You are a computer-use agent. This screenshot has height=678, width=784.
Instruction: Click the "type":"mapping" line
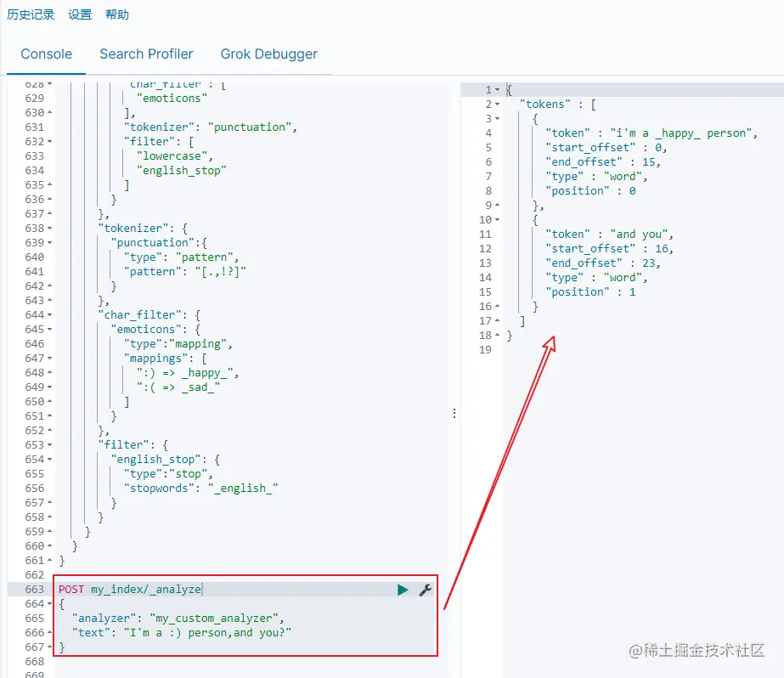click(178, 344)
